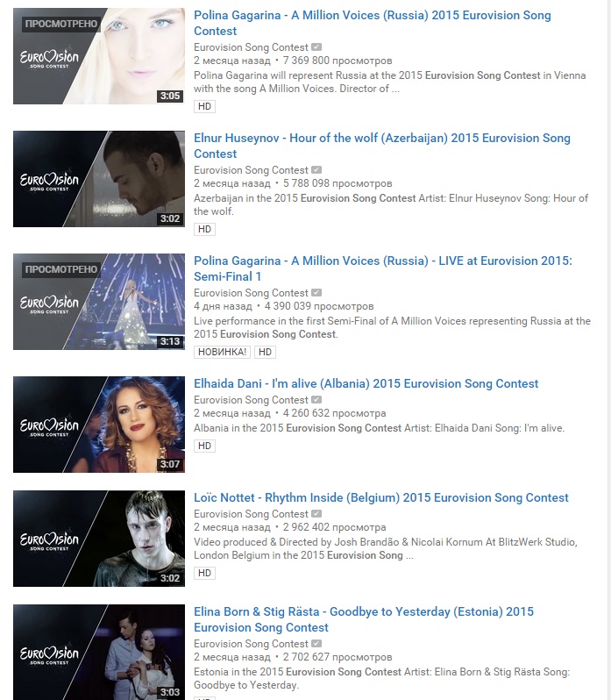This screenshot has width=611, height=700.
Task: Click НОВИНКА! badge under Semi-Final 1 video
Action: point(222,352)
